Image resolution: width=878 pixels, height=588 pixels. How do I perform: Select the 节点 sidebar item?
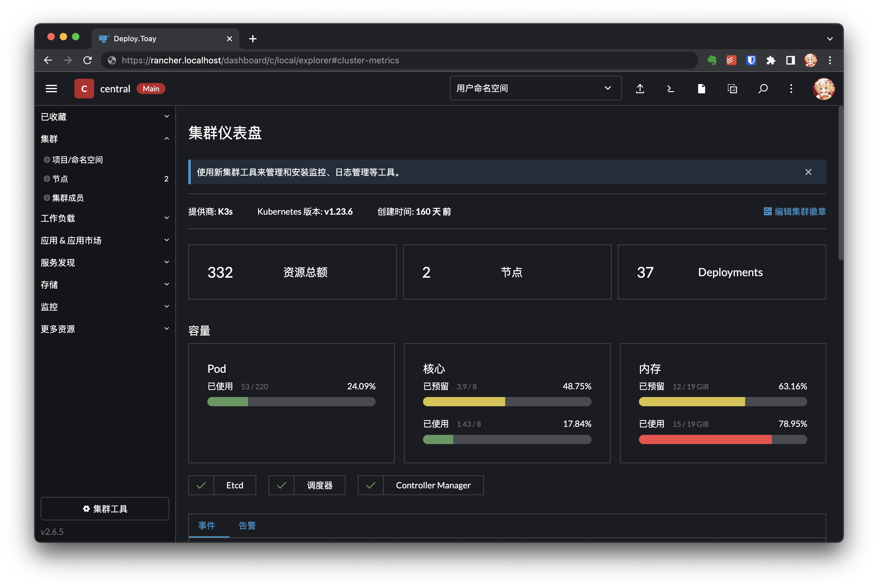60,179
